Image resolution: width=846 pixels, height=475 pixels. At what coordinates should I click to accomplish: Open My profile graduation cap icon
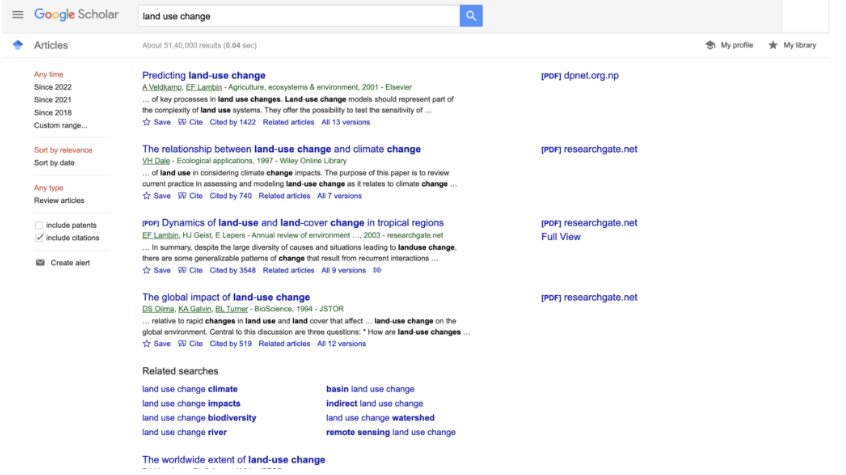710,46
